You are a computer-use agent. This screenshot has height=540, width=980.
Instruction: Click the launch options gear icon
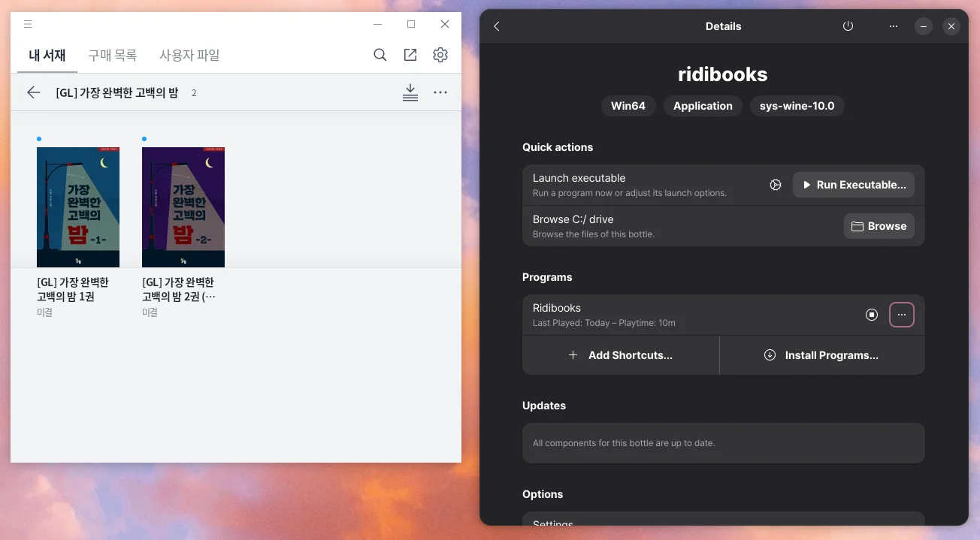[776, 185]
